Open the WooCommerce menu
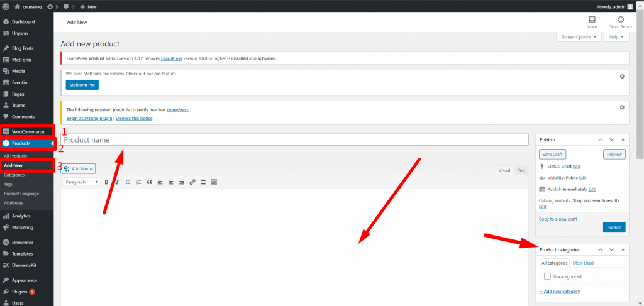Viewport: 644px width, 306px height. [x=28, y=132]
